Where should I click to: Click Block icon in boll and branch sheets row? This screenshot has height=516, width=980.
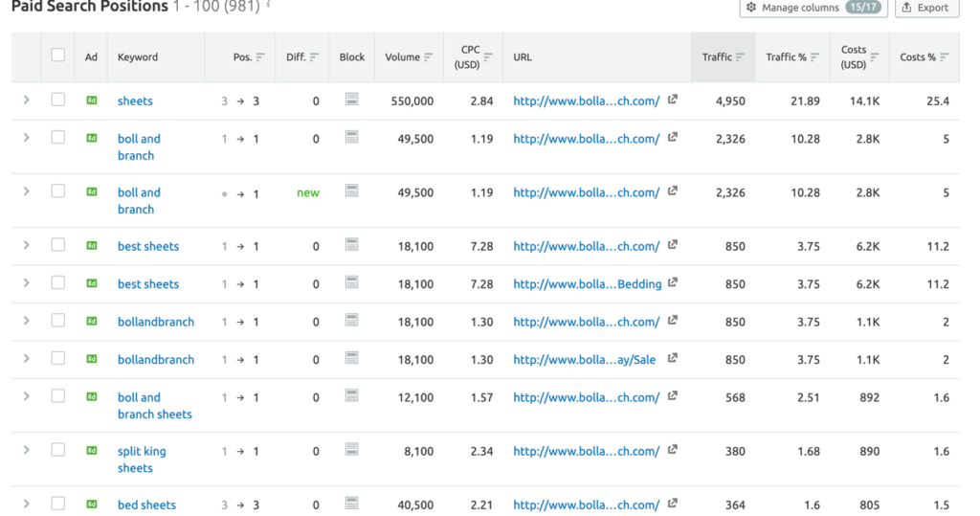click(x=352, y=395)
